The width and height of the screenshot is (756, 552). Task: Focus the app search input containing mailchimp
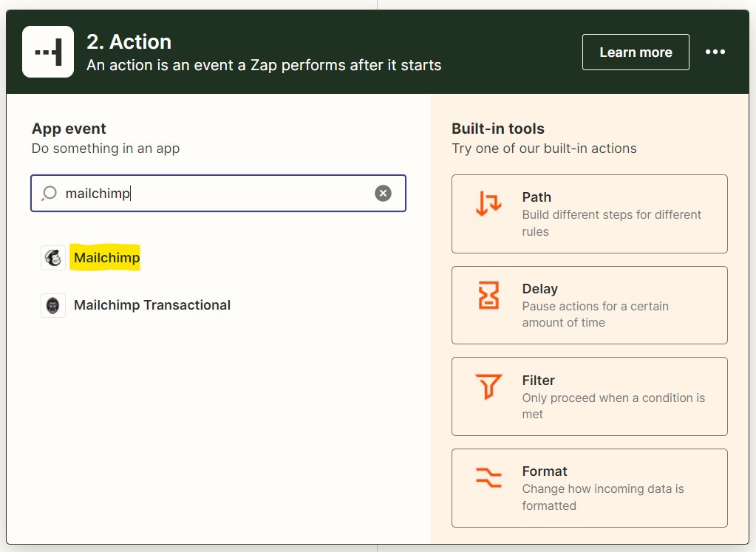point(219,194)
